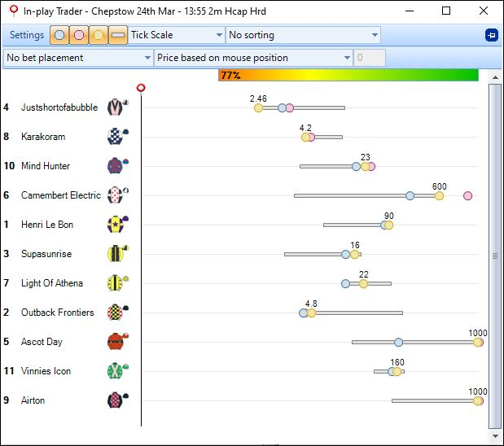Screen dimensions: 504x446
Task: Toggle the price range bar button
Action: click(118, 35)
